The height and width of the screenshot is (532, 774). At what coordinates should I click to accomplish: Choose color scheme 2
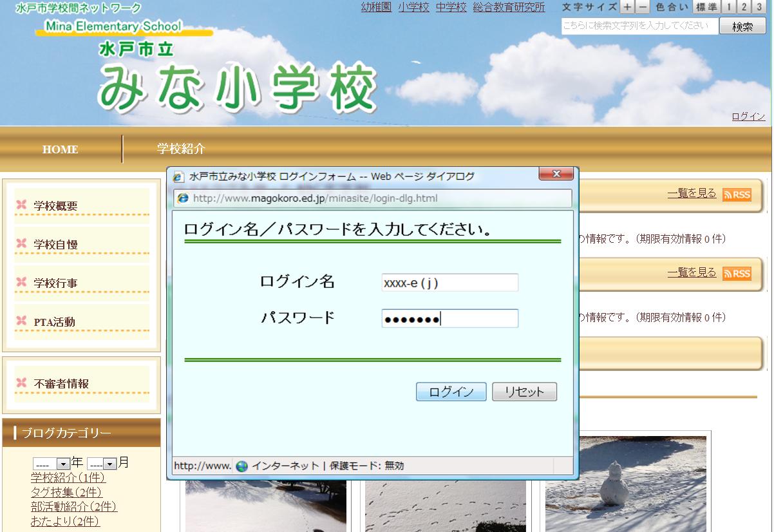click(x=744, y=7)
